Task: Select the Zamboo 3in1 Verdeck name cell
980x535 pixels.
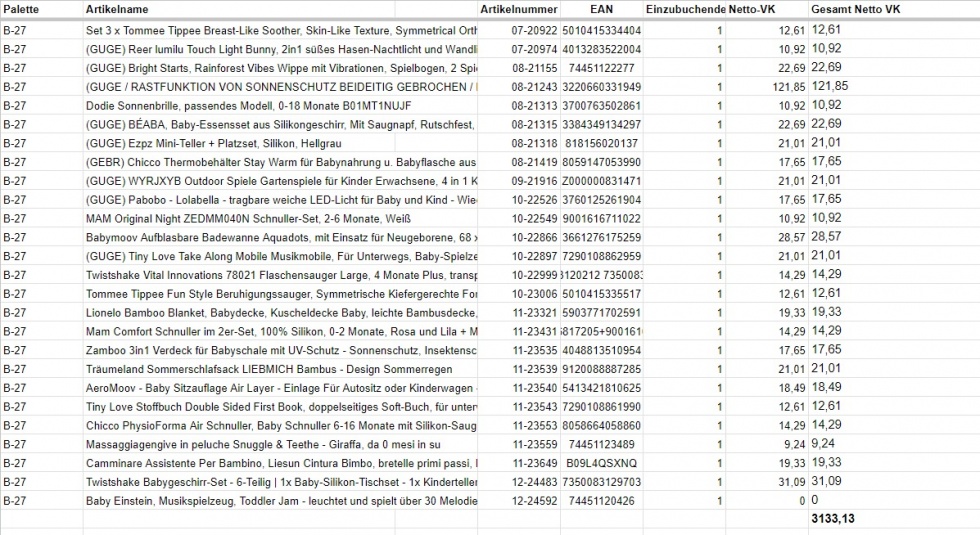Action: 281,350
